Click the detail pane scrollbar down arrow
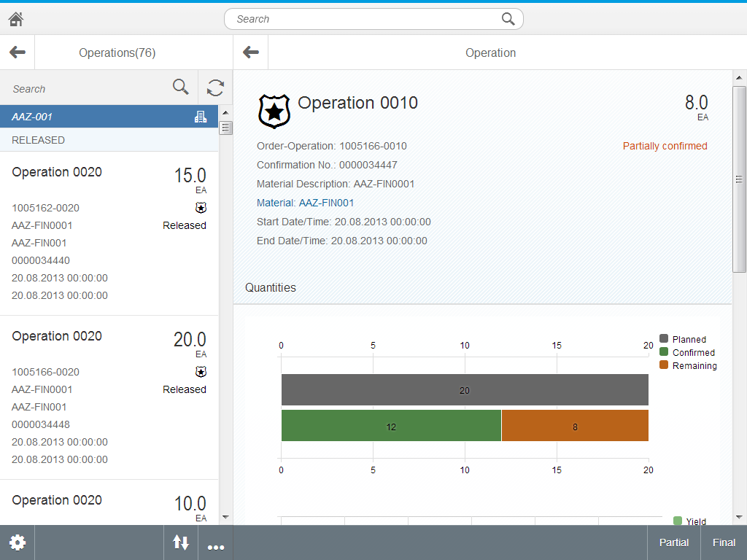 click(739, 517)
